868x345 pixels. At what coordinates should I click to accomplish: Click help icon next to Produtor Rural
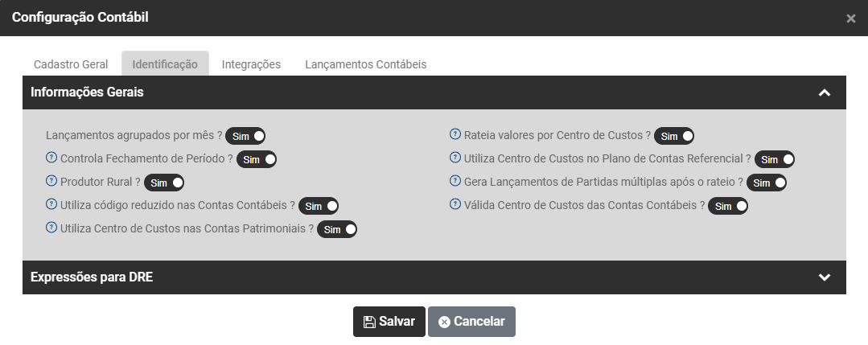[x=52, y=181]
